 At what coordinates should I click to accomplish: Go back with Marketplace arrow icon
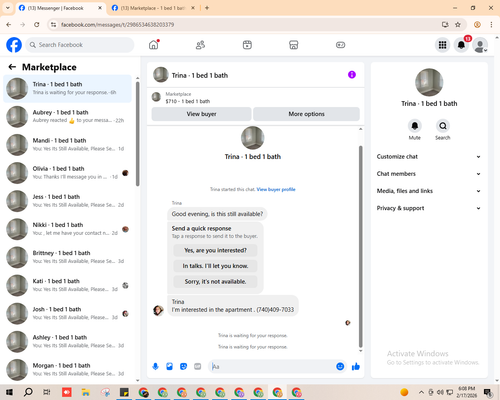12,67
